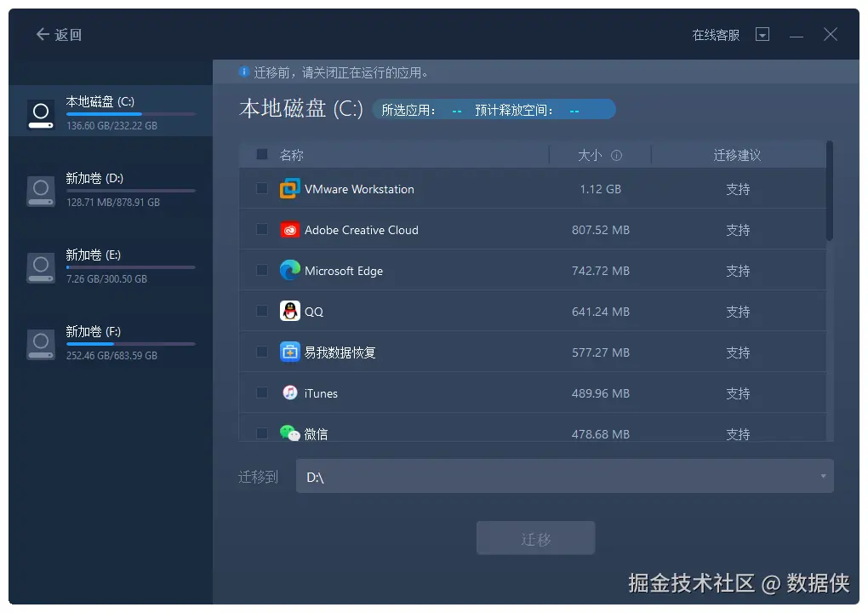Click the 迁移 migrate button
The height and width of the screenshot is (613, 868).
pyautogui.click(x=536, y=538)
